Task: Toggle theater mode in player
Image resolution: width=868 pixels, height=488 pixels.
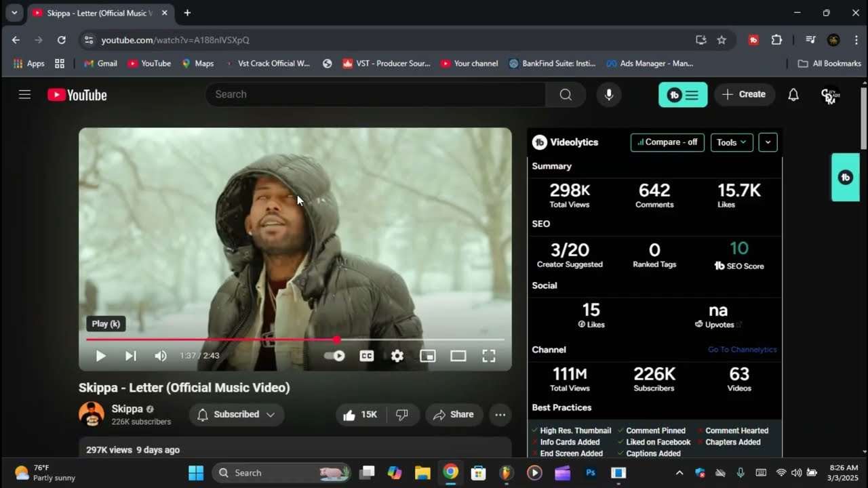Action: pos(458,356)
